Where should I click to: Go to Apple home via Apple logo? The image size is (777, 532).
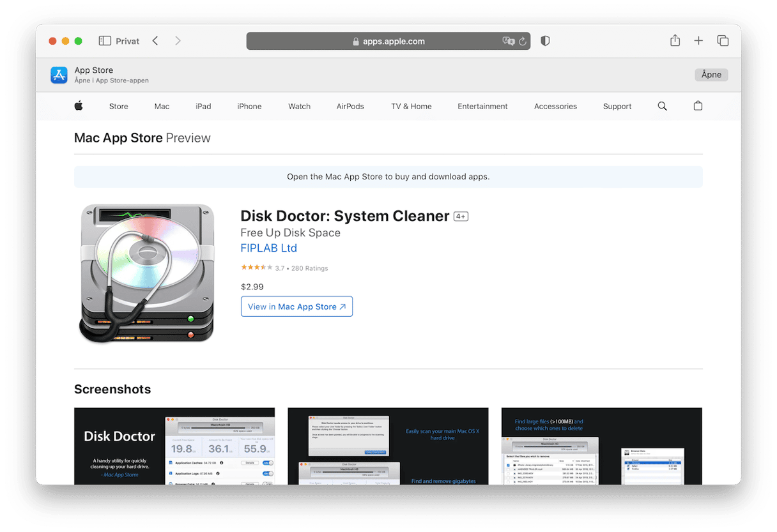point(79,106)
